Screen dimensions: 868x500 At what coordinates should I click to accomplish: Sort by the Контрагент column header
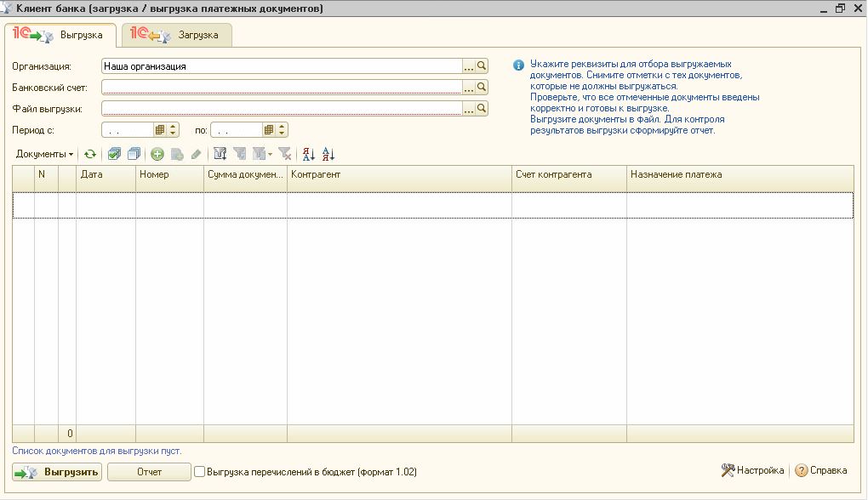(x=399, y=179)
